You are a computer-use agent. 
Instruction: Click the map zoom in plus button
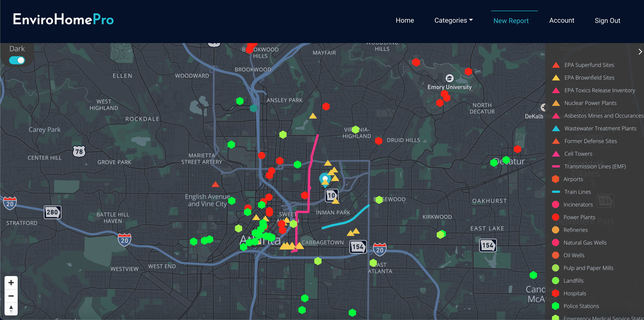(11, 283)
